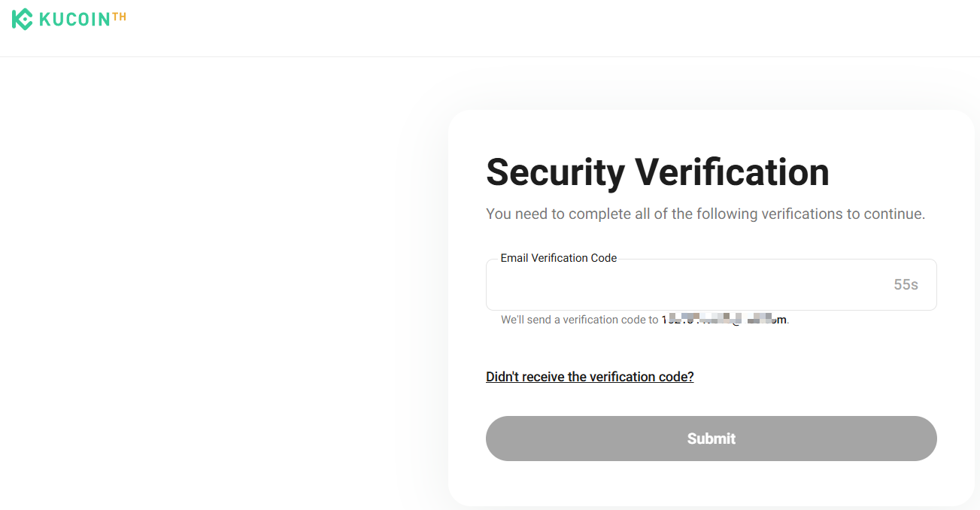Click the orange TH badge beside logo
The image size is (980, 510).
tap(119, 16)
